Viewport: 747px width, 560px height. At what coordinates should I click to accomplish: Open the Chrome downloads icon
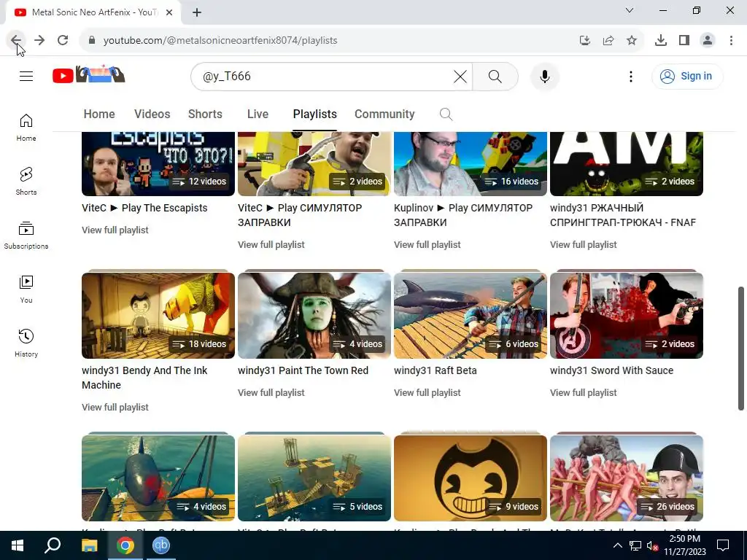(661, 41)
